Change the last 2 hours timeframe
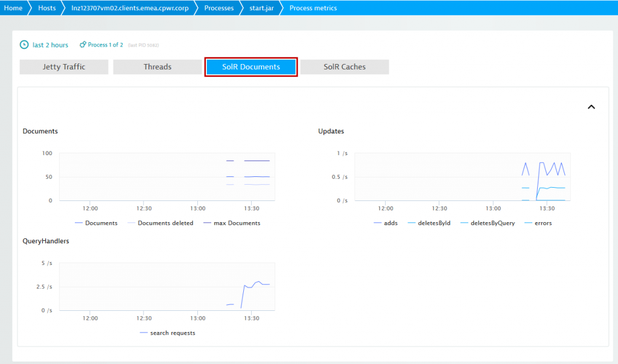 50,45
